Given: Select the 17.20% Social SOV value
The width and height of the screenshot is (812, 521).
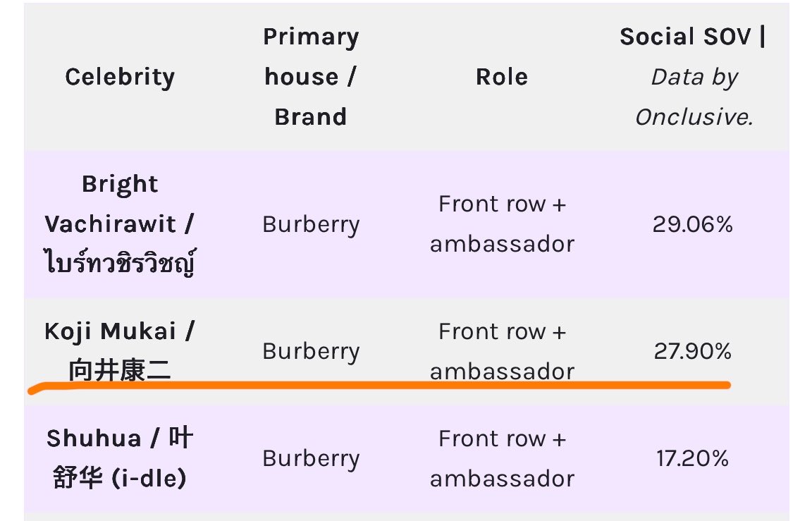Looking at the screenshot, I should coord(692,458).
